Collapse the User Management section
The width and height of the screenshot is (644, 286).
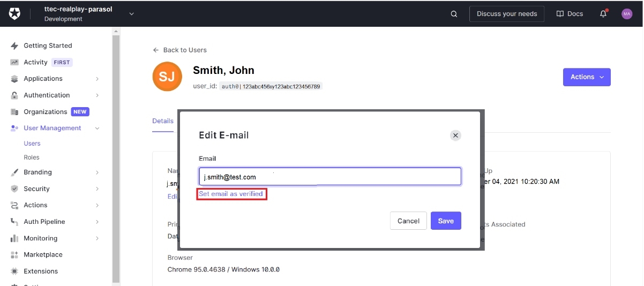[x=97, y=129]
